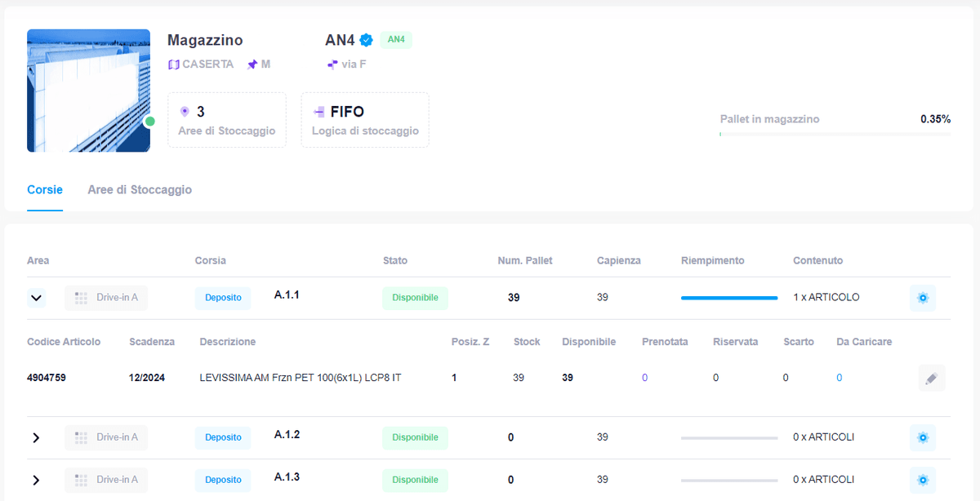
Task: Open settings gear for corsia A.1.2
Action: point(923,437)
